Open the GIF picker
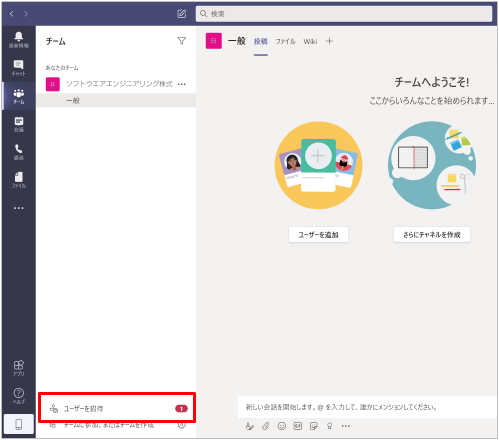The image size is (499, 440). [298, 426]
